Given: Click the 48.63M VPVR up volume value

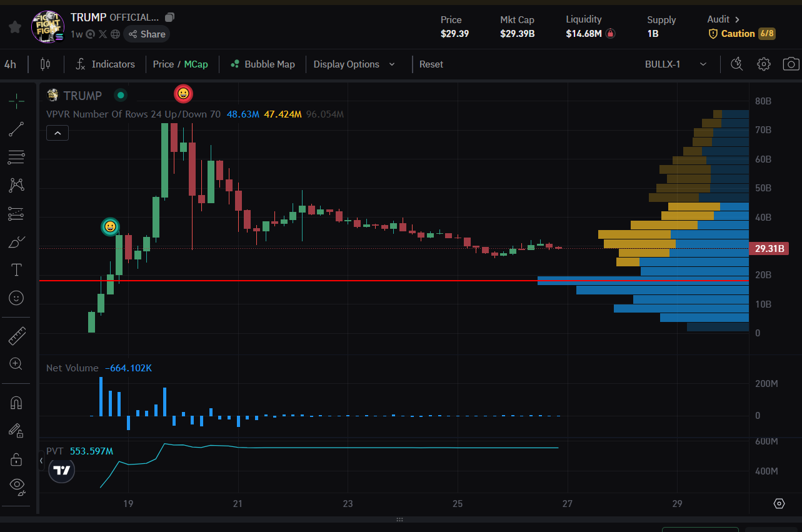Looking at the screenshot, I should point(243,114).
